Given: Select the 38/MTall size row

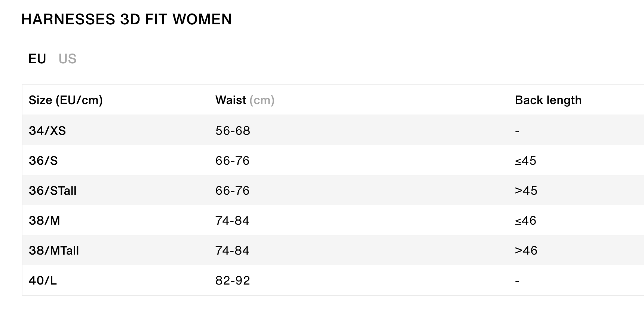Looking at the screenshot, I should click(x=54, y=250).
